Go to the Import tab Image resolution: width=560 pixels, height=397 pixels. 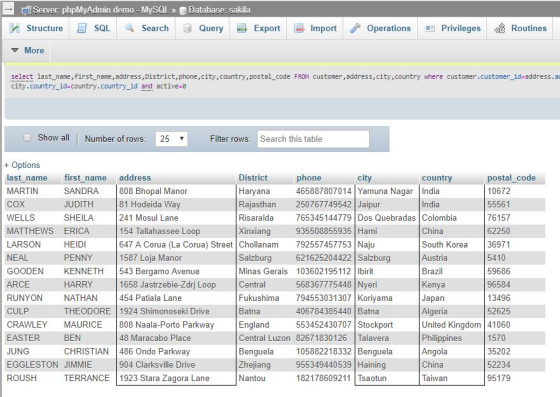pyautogui.click(x=316, y=28)
